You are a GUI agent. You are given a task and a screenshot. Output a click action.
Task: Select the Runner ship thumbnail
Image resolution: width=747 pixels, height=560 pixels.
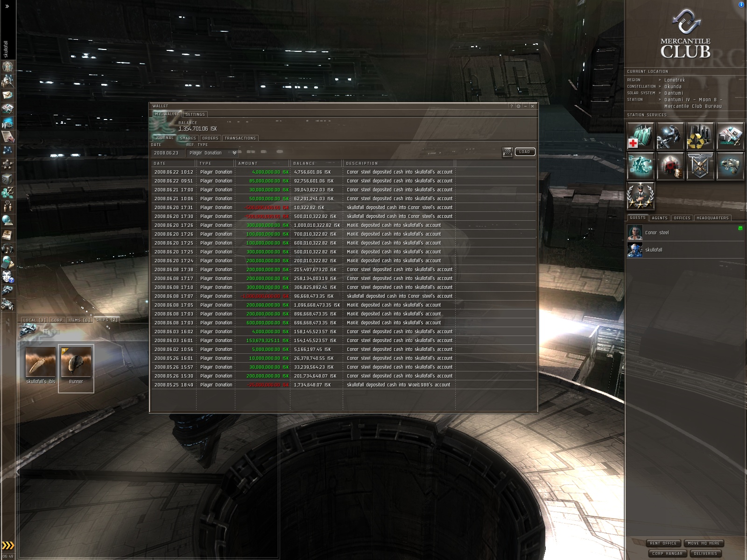pyautogui.click(x=76, y=368)
